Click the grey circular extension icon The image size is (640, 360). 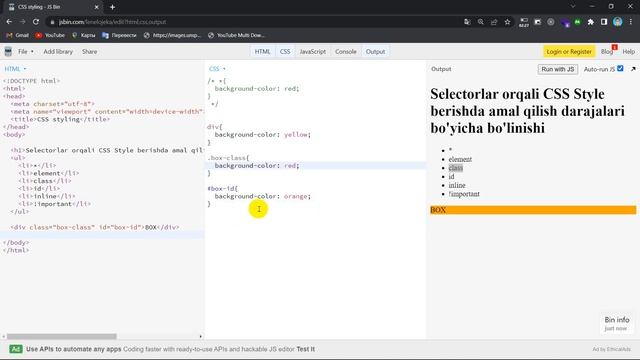coord(551,22)
